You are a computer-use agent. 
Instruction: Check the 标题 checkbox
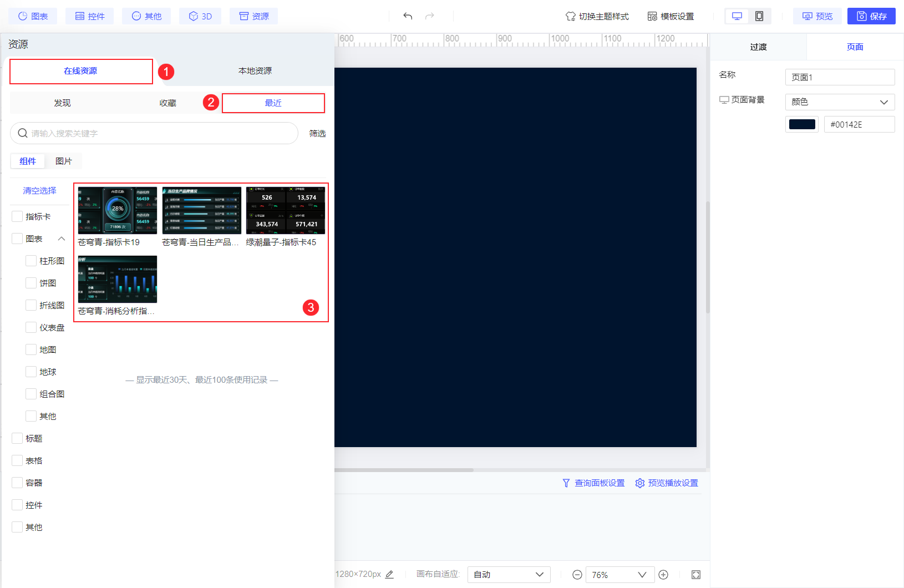(x=17, y=438)
